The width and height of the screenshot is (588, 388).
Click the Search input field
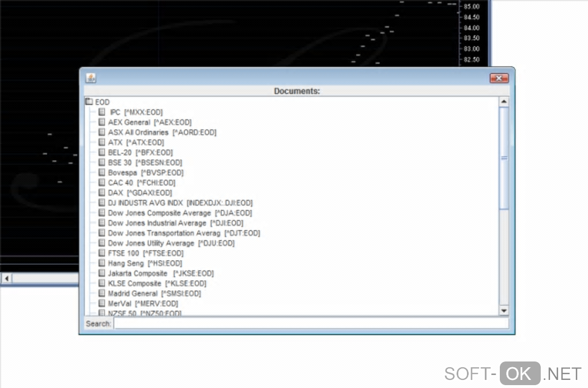point(311,323)
